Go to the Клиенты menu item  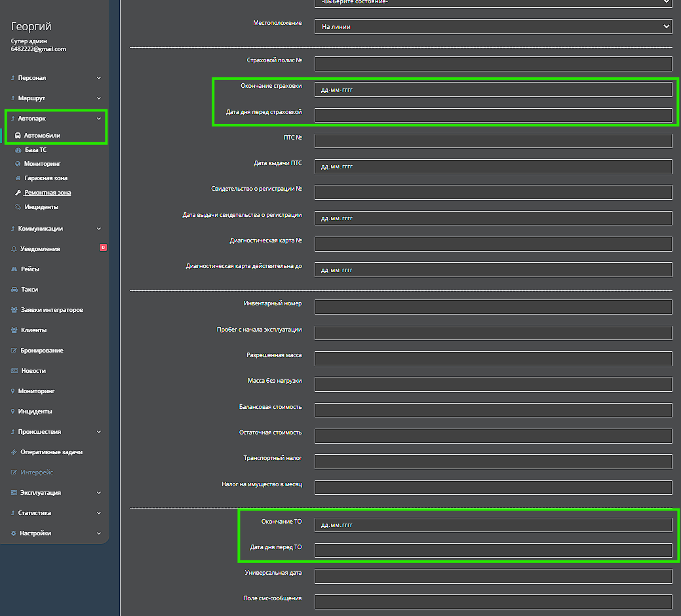33,330
